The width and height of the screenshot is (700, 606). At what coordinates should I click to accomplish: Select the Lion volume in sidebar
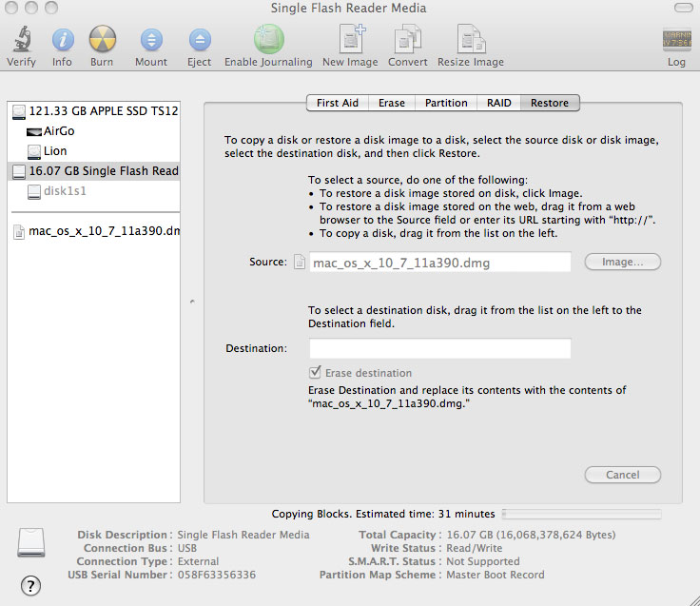pyautogui.click(x=54, y=150)
